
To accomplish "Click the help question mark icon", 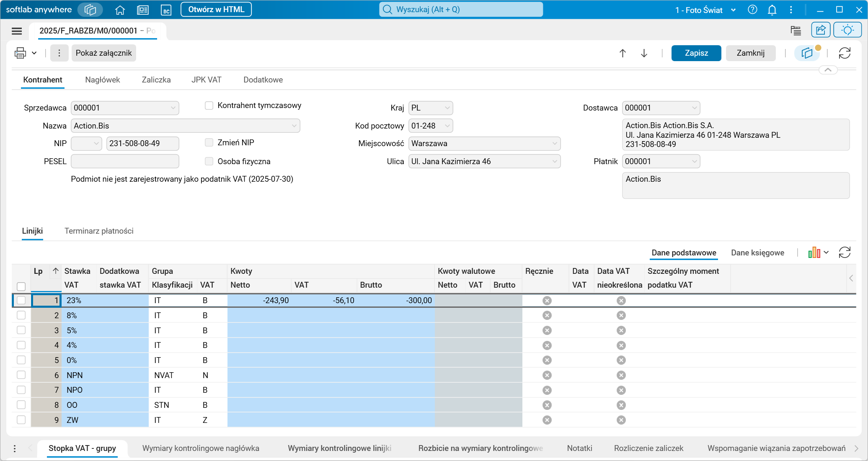I will 752,10.
